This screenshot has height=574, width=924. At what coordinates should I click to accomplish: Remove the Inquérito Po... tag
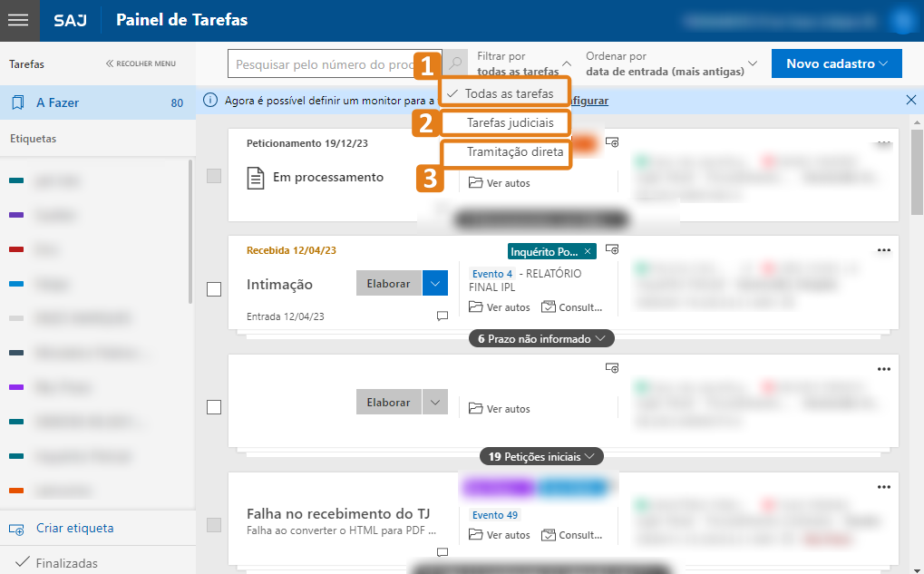(x=588, y=251)
